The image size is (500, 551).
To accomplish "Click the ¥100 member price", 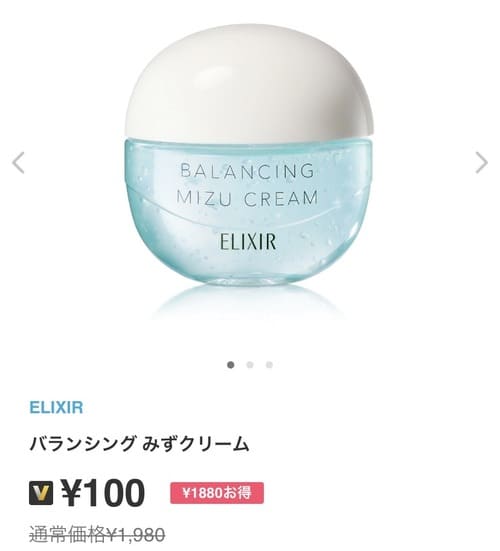I will (x=103, y=493).
